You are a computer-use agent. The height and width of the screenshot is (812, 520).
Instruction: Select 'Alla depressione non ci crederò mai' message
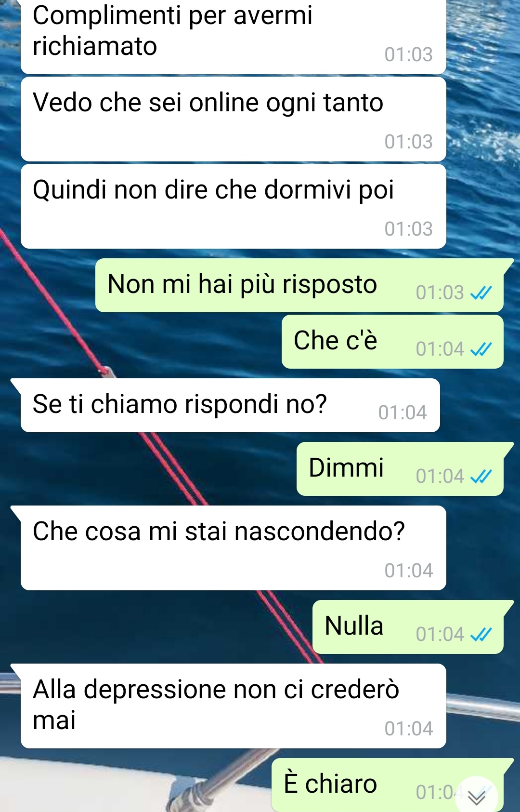pyautogui.click(x=234, y=706)
